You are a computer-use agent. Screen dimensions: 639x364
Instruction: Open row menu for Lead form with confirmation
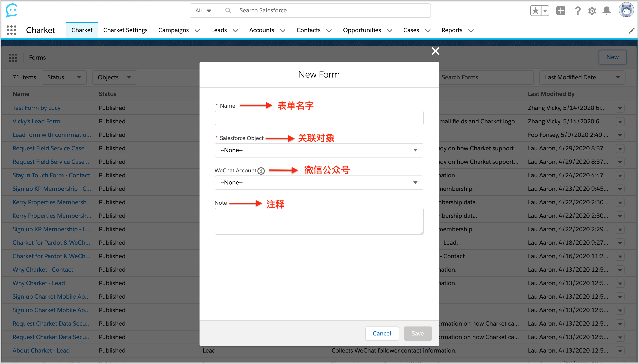(x=620, y=135)
